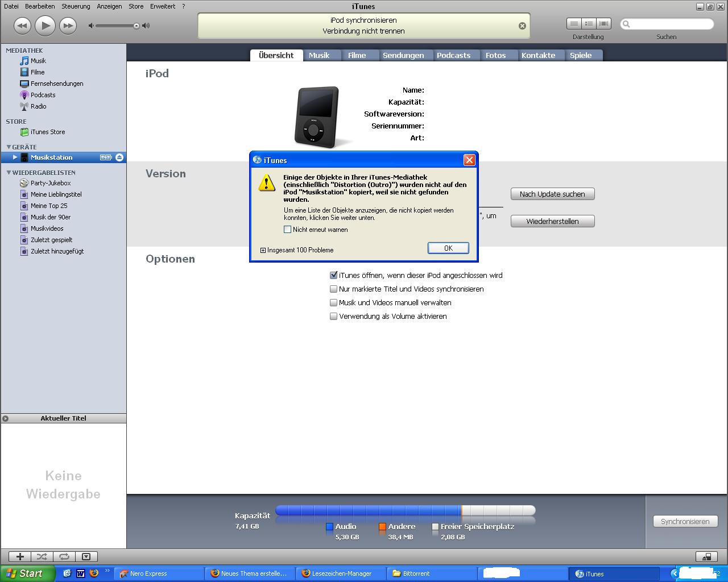728x582 pixels.
Task: Cancel sync via the X in status display
Action: tap(522, 26)
